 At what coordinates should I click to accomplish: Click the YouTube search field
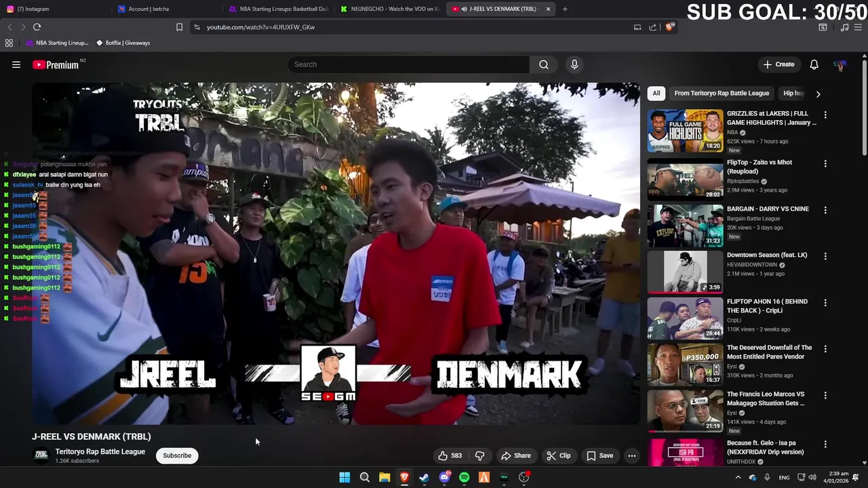click(x=408, y=64)
